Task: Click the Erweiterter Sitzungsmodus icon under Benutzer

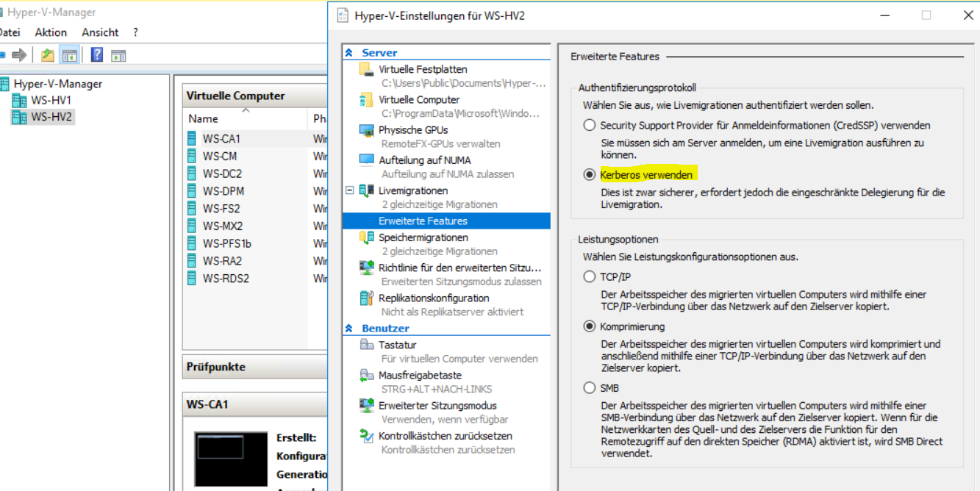Action: point(367,406)
